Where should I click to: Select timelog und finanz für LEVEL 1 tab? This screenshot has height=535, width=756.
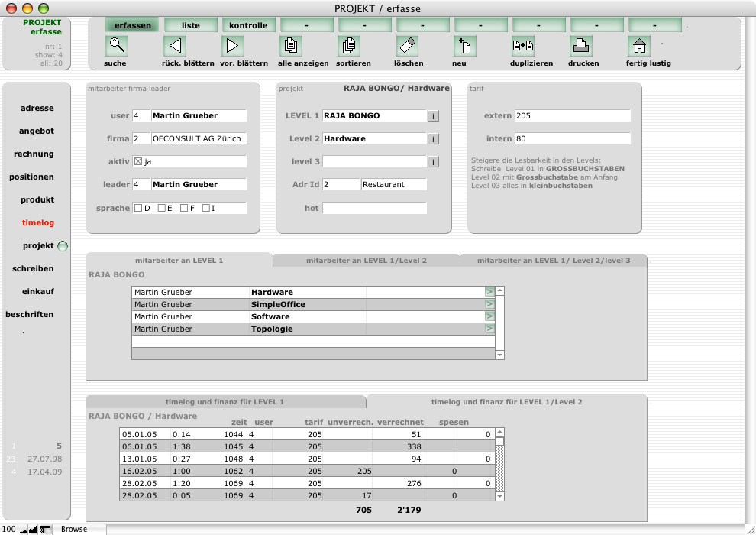225,402
